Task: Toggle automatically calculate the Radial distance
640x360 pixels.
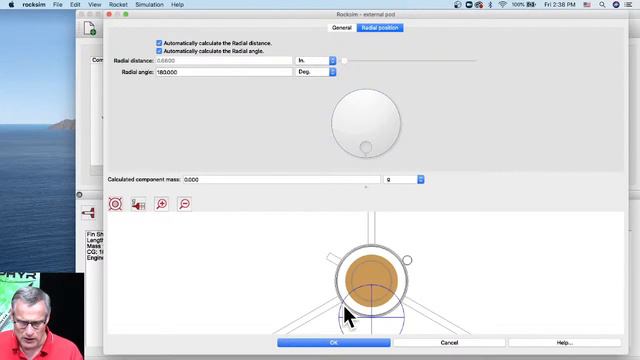Action: click(159, 43)
